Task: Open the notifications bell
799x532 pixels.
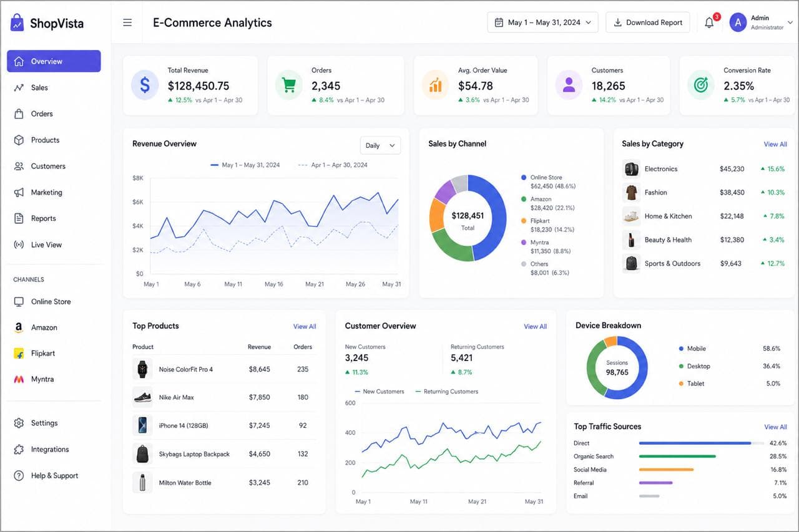Action: [x=709, y=23]
